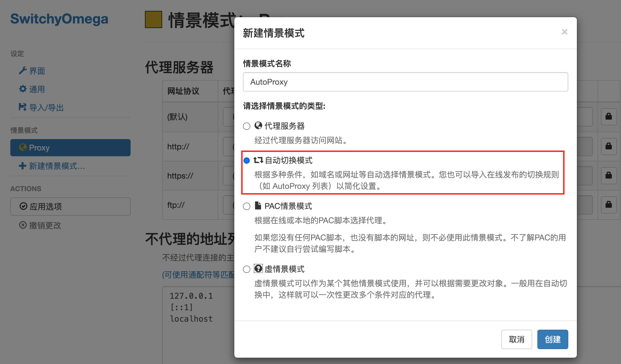This screenshot has width=621, height=364.
Task: Click the wrench icon next to 界面
Action: point(23,70)
